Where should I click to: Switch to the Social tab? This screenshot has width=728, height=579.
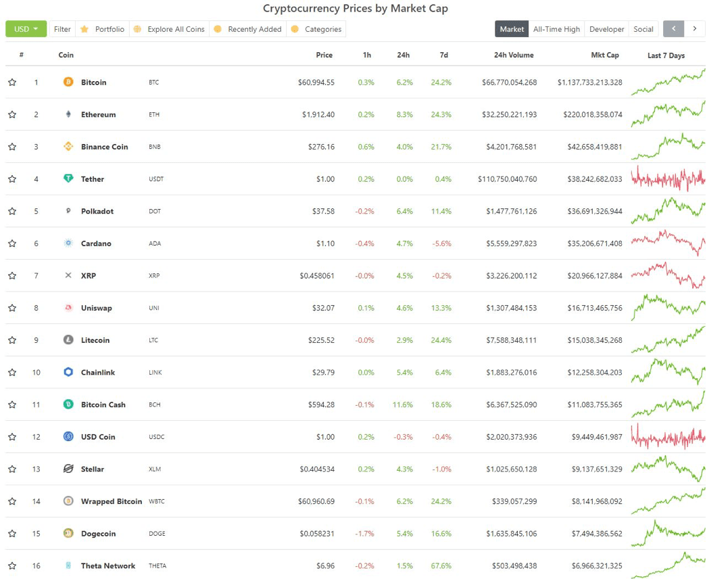click(643, 29)
